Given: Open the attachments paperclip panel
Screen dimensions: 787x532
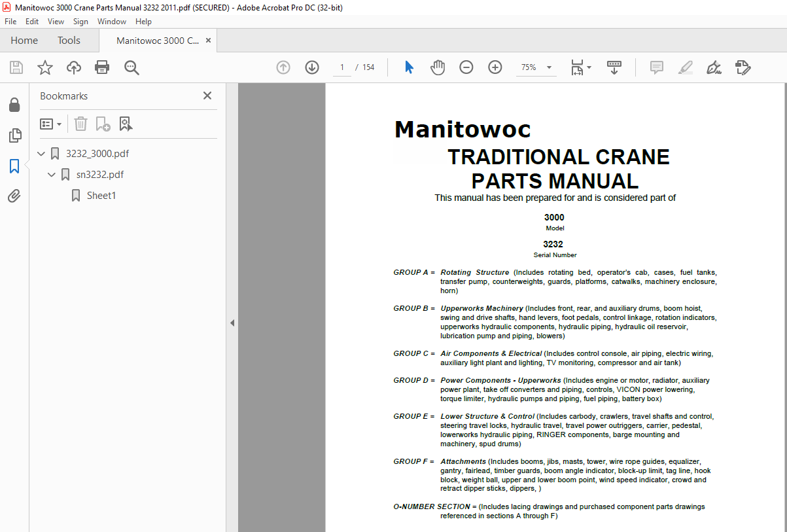Looking at the screenshot, I should pyautogui.click(x=14, y=196).
